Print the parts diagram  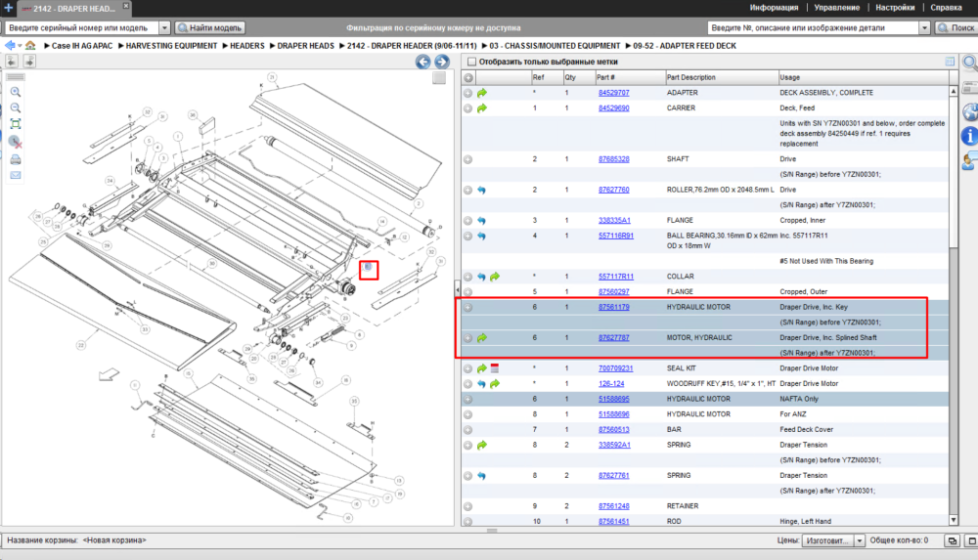pyautogui.click(x=16, y=159)
